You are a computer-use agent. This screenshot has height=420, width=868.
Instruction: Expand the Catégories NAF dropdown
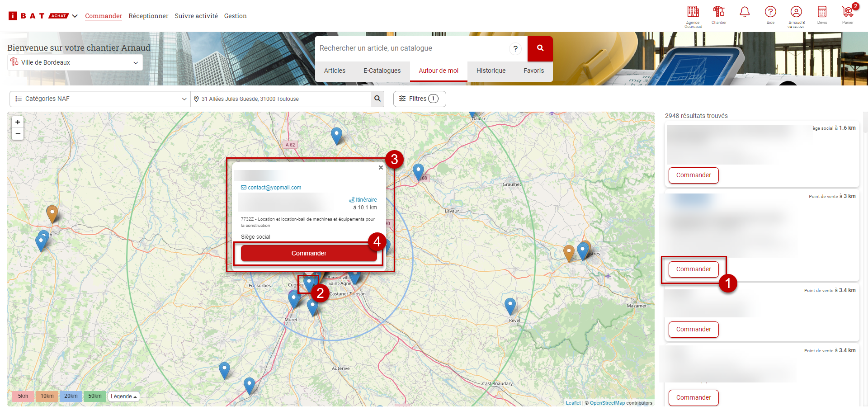(x=100, y=99)
